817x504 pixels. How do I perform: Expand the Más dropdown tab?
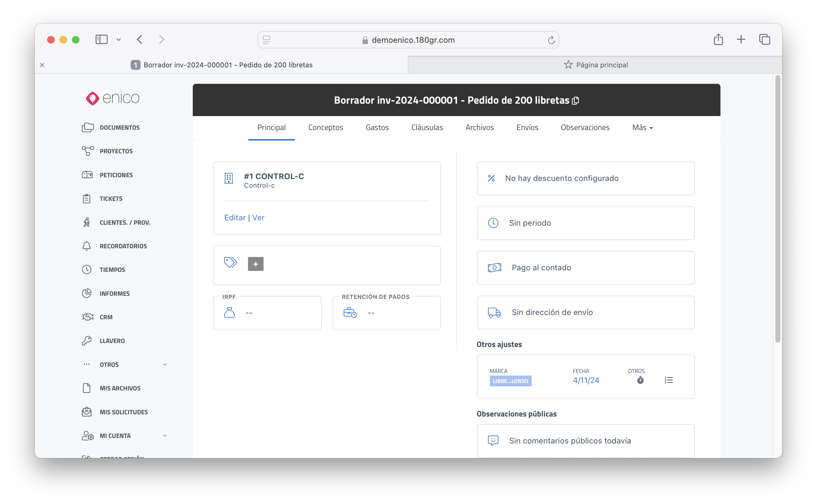(x=642, y=128)
